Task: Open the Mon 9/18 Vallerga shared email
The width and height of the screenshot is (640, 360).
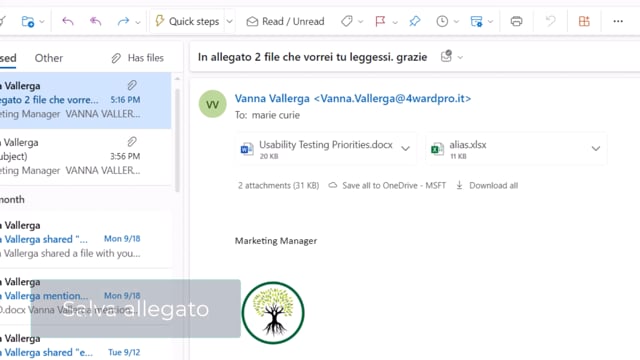Action: pyautogui.click(x=85, y=239)
